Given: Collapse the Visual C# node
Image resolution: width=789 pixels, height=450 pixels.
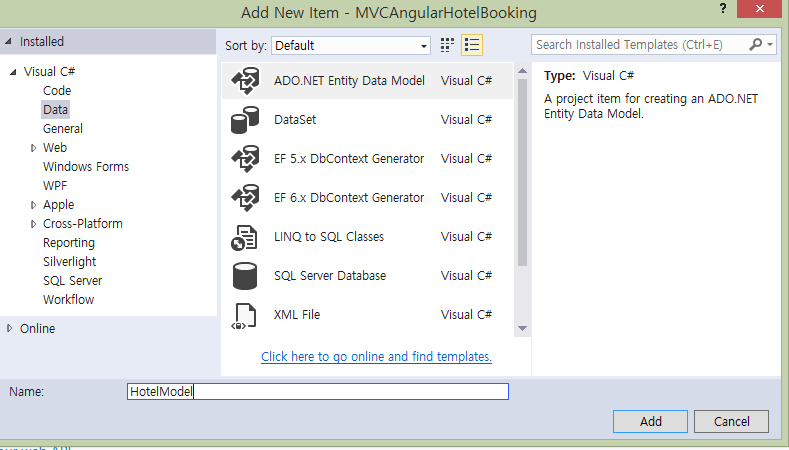Looking at the screenshot, I should (13, 72).
